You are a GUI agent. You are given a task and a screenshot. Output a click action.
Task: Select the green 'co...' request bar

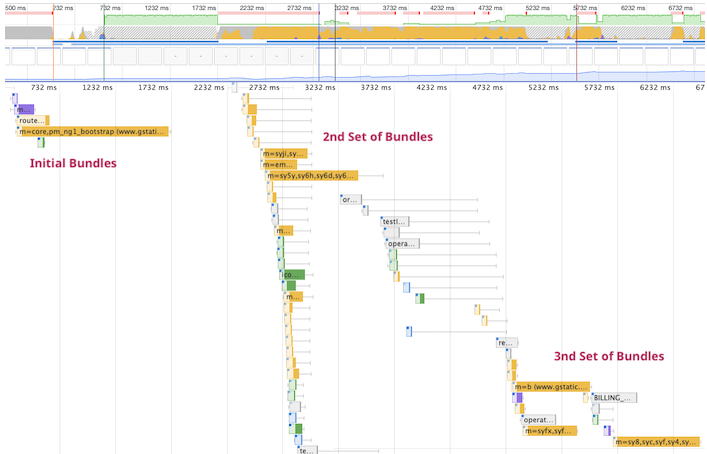click(x=294, y=275)
